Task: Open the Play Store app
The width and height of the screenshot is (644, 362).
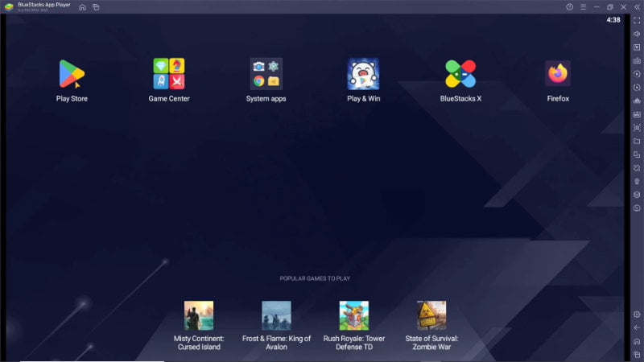Action: 72,74
